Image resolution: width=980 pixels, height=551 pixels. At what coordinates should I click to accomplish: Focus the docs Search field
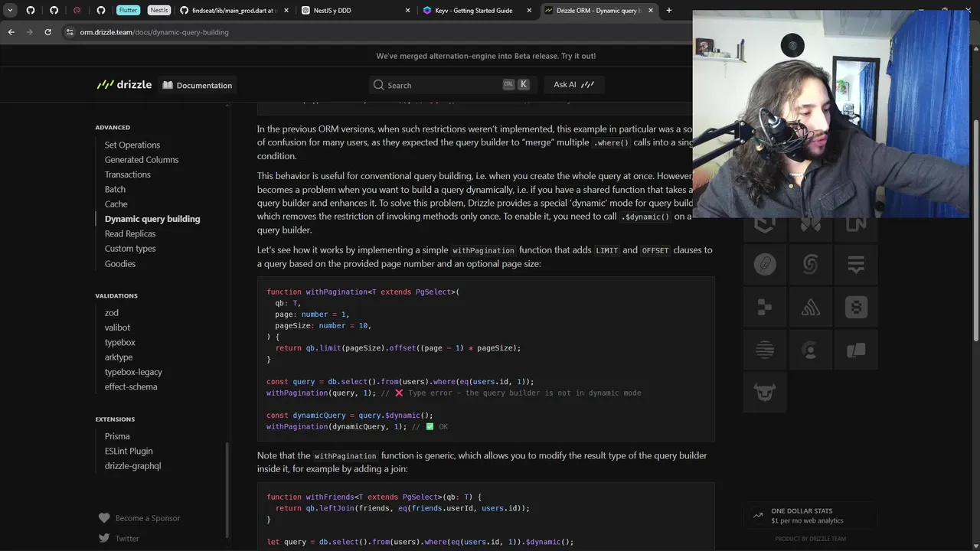[x=452, y=85]
